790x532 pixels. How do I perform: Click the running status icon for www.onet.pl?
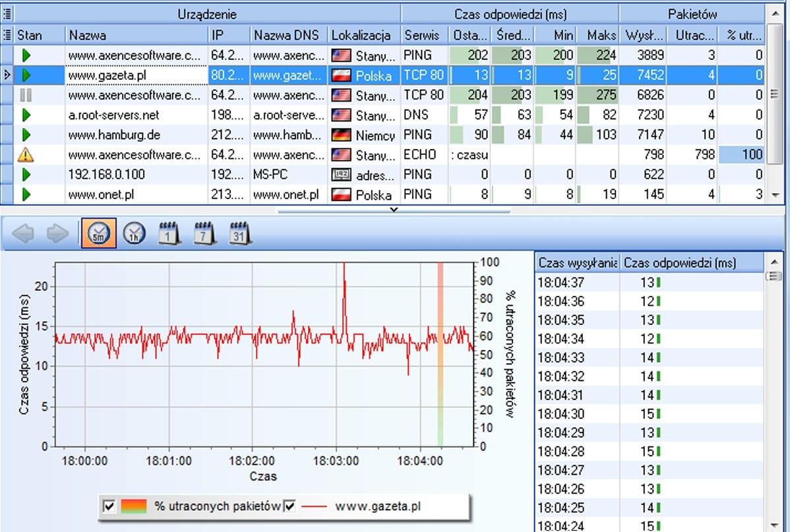click(x=26, y=194)
